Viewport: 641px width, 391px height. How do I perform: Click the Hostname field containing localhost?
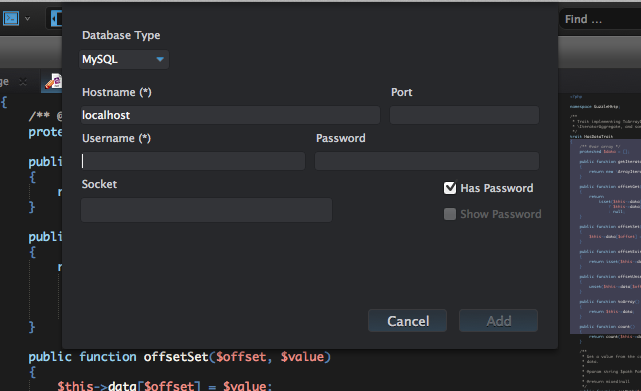click(x=230, y=115)
